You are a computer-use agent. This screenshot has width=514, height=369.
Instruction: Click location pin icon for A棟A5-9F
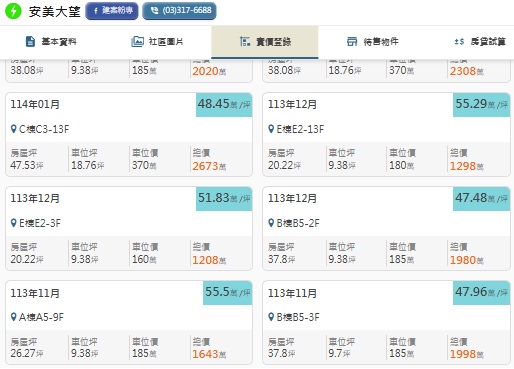tap(13, 317)
